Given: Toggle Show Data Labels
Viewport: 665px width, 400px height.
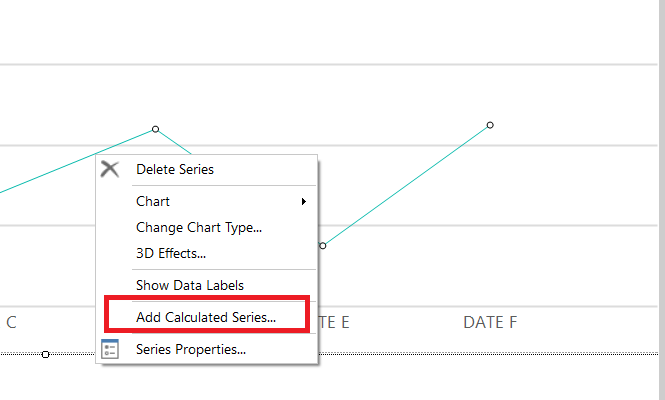Looking at the screenshot, I should pyautogui.click(x=190, y=285).
